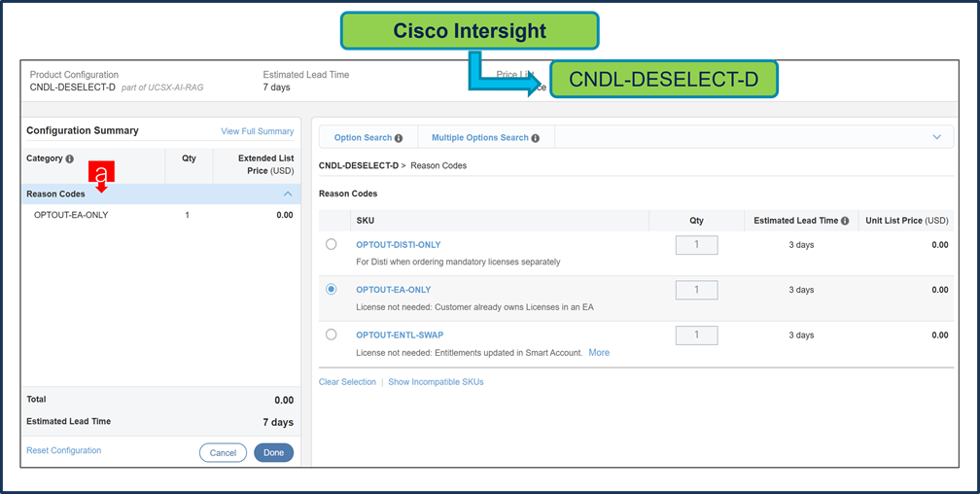Click the Reset Configuration link
The height and width of the screenshot is (494, 980).
pyautogui.click(x=64, y=450)
